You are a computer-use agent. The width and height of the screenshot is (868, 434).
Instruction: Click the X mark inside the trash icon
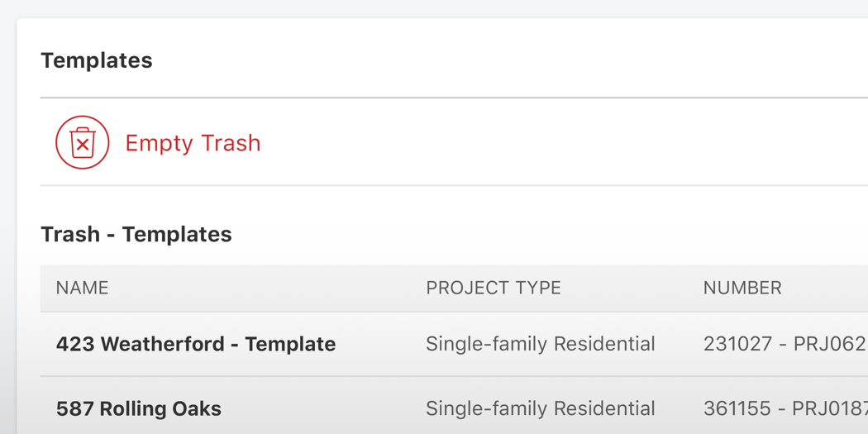[83, 145]
